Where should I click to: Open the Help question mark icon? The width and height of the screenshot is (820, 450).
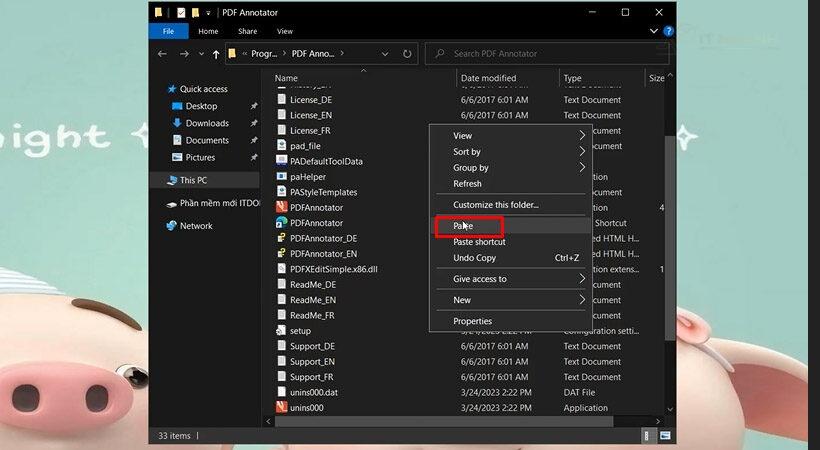(x=669, y=32)
